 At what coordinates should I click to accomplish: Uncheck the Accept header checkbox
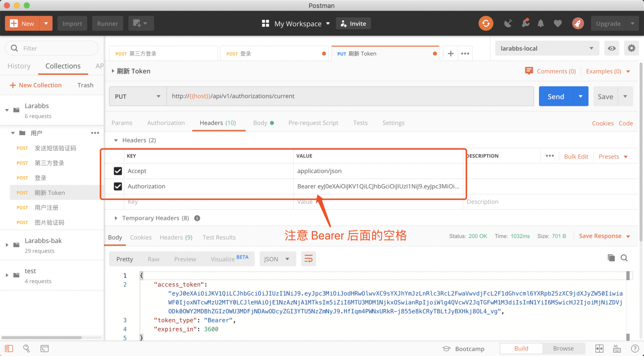[118, 171]
